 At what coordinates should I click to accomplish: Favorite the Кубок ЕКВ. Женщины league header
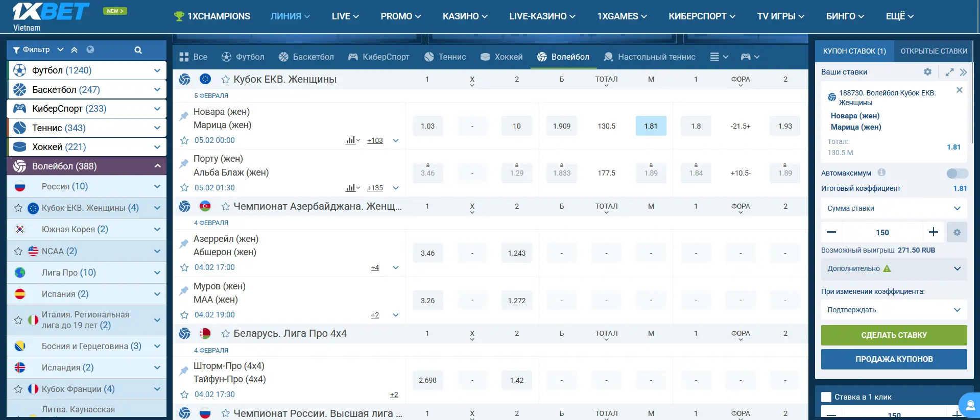[x=225, y=79]
